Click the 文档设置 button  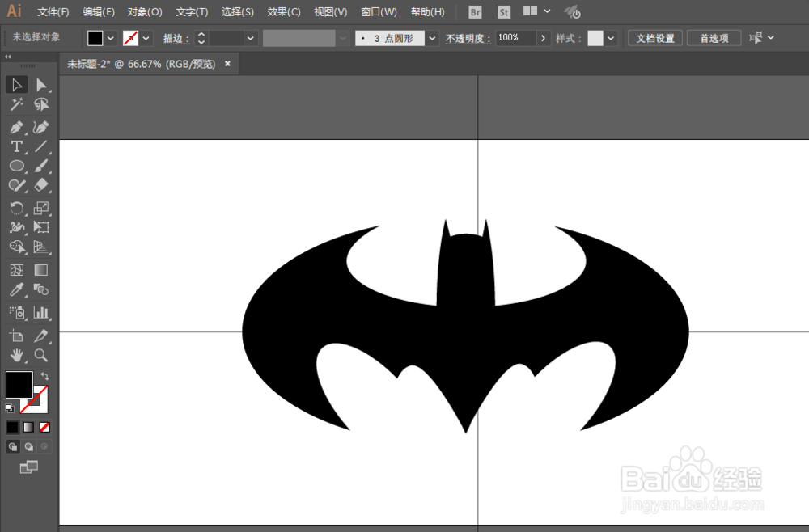[654, 37]
